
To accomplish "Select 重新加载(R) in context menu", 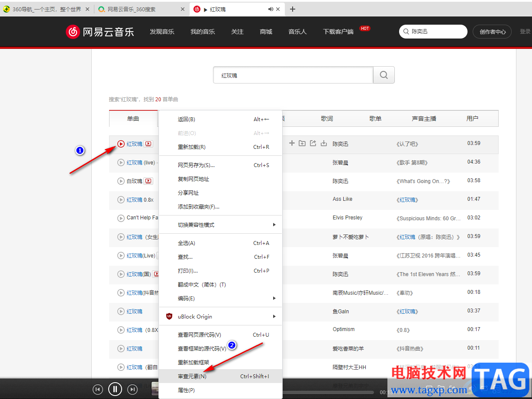I will (x=221, y=147).
